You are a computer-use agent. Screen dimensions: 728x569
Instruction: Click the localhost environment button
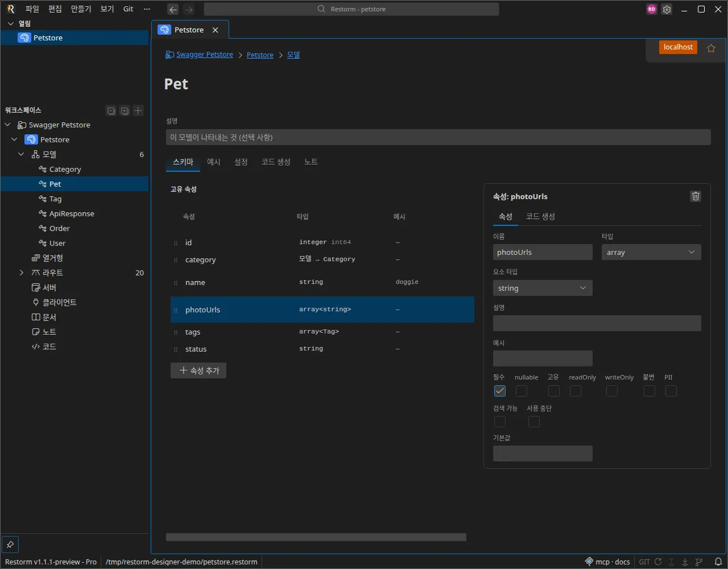(678, 47)
